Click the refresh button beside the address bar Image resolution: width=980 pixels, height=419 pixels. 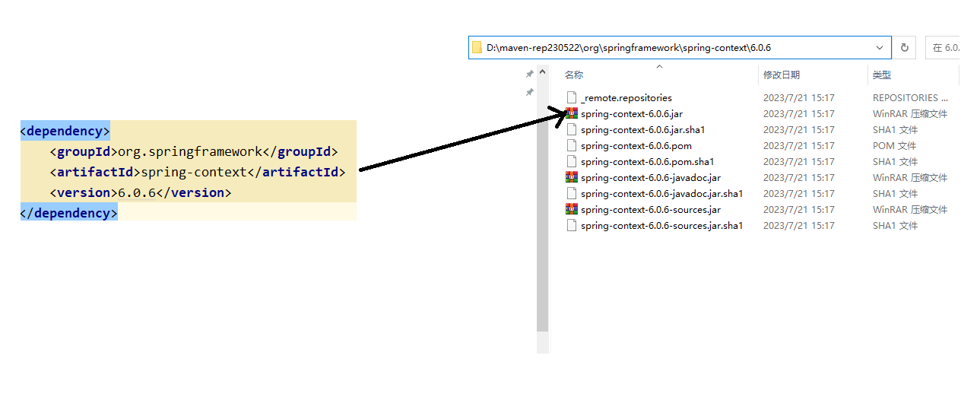click(x=904, y=47)
